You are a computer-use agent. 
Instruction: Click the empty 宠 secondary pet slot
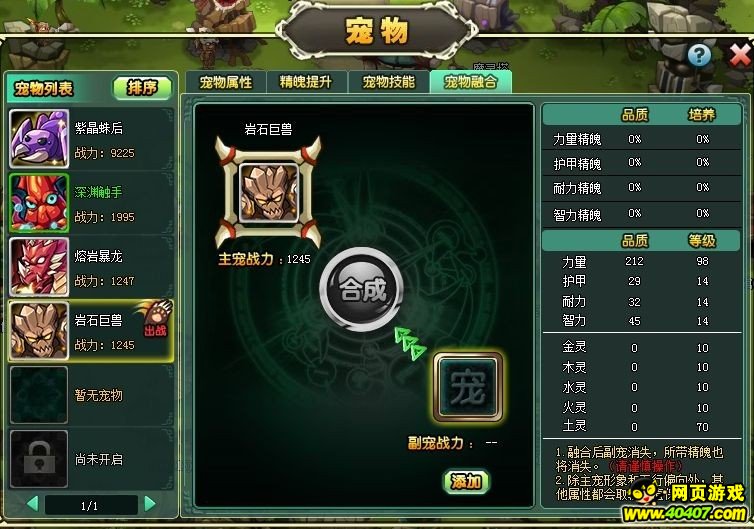468,388
